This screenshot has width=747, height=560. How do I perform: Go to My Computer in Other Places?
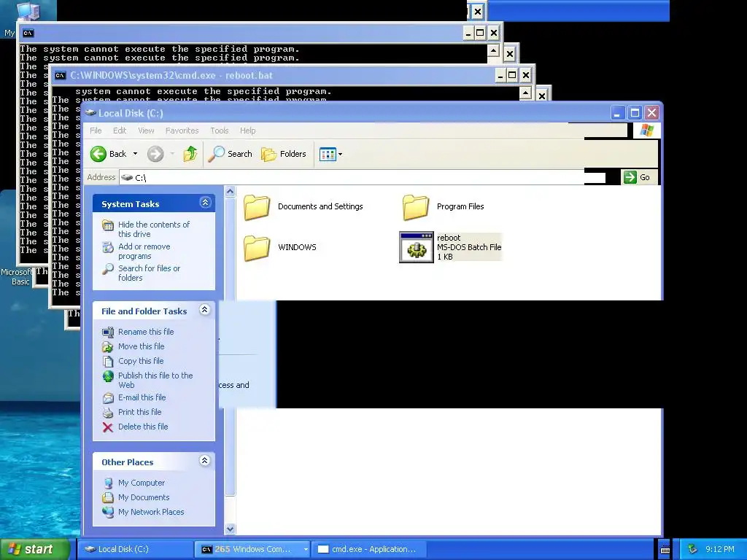pos(142,483)
